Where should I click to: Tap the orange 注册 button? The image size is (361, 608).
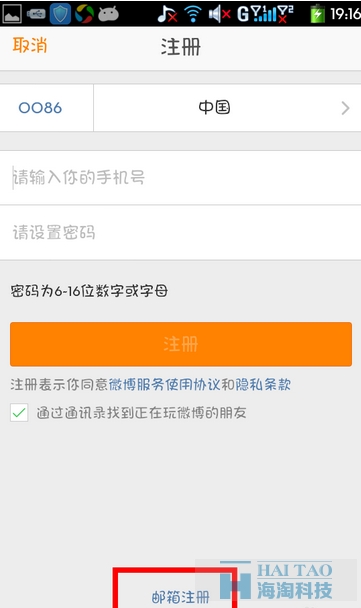(181, 344)
